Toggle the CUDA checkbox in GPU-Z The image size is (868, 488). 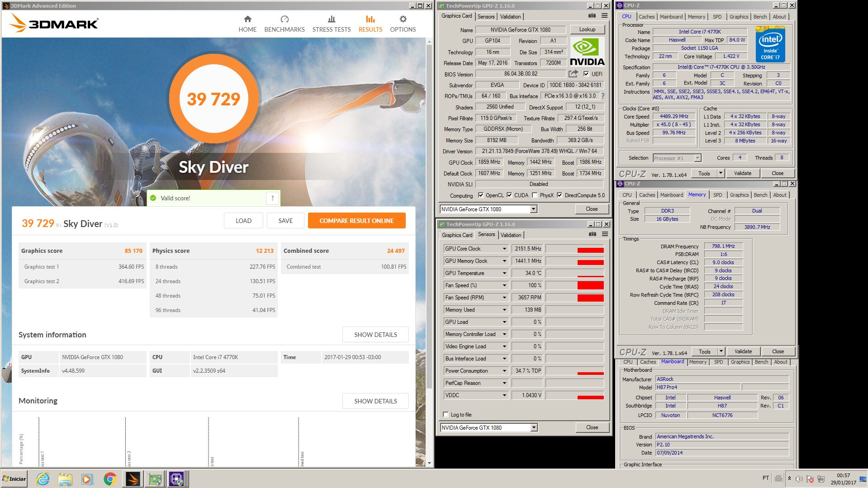click(509, 195)
